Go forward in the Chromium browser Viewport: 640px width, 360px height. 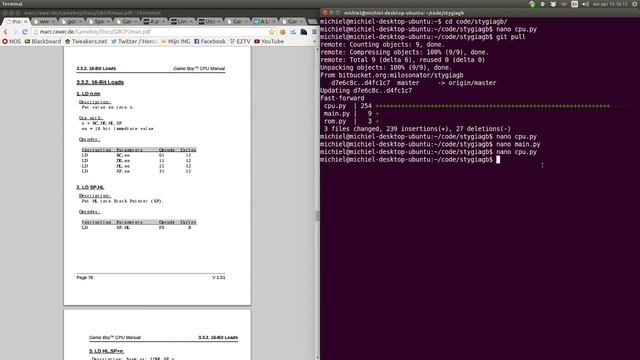pos(15,32)
